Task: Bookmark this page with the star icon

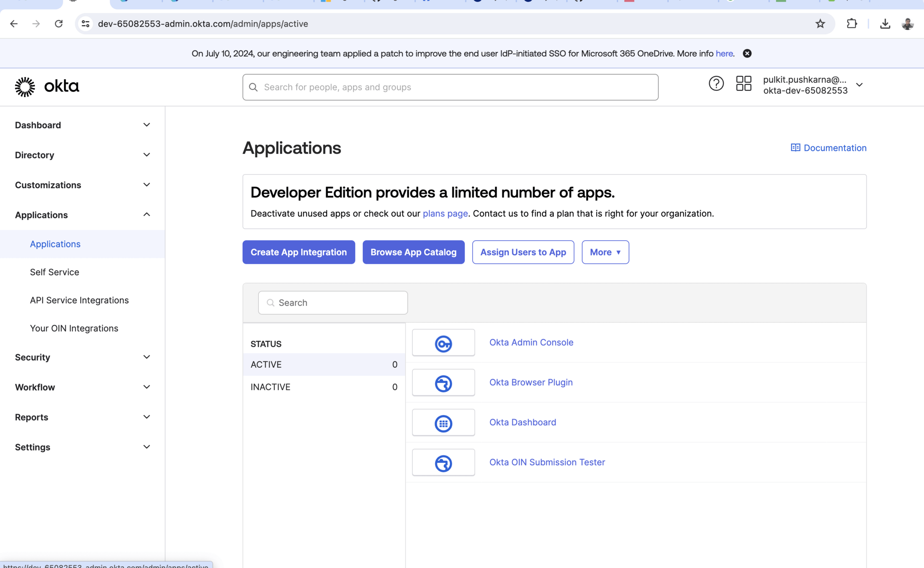Action: [820, 24]
